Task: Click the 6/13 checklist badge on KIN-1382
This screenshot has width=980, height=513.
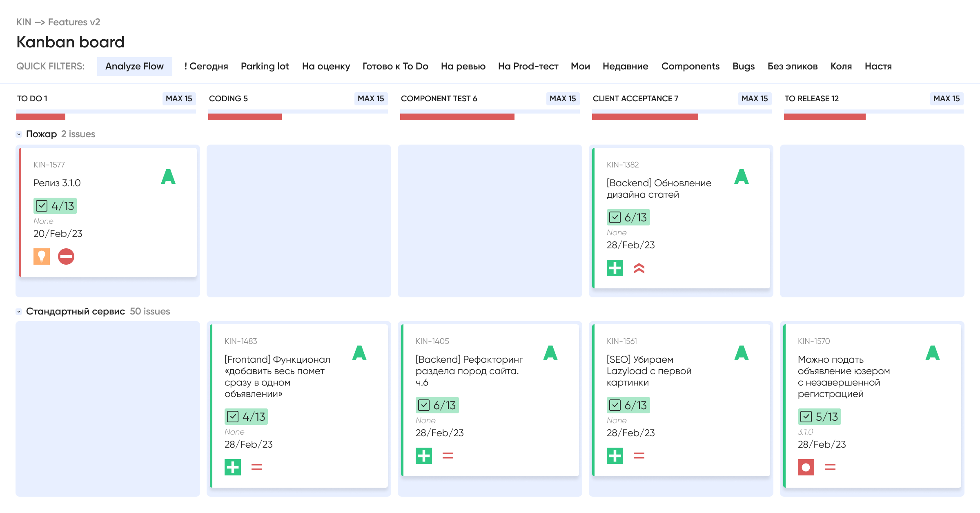Action: pos(628,217)
